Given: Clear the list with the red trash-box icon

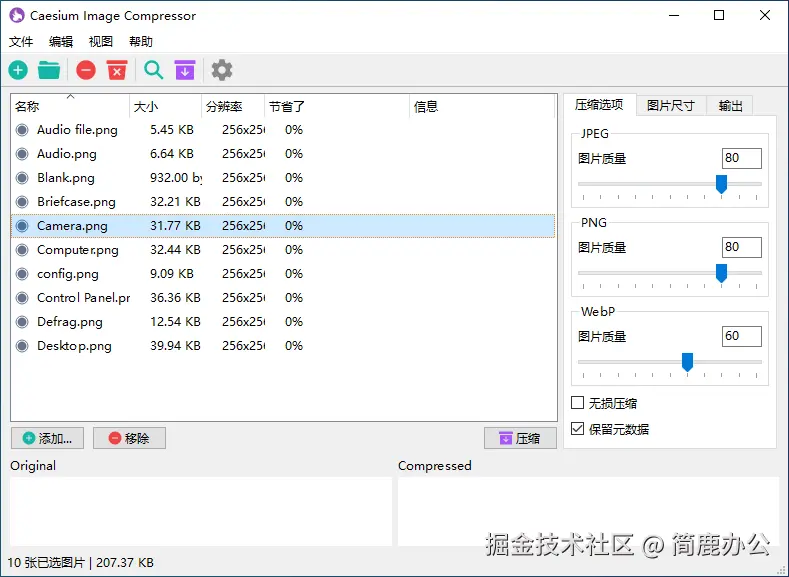Looking at the screenshot, I should point(117,70).
